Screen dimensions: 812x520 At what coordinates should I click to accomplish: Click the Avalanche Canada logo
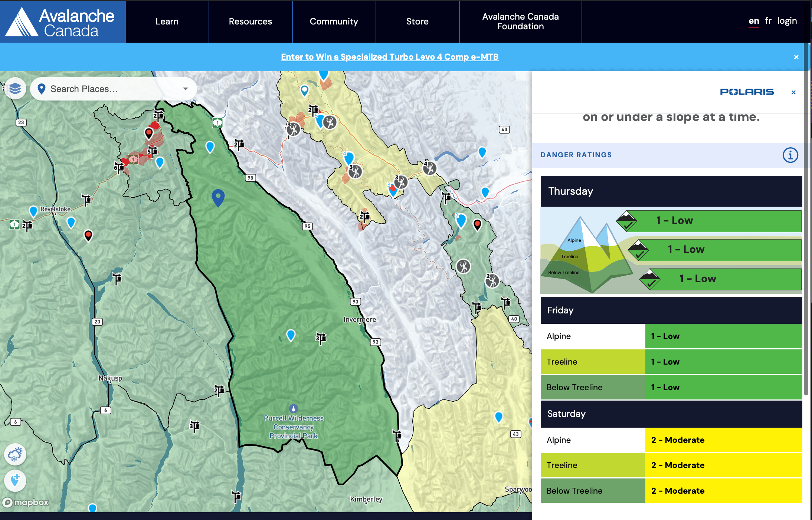point(63,22)
